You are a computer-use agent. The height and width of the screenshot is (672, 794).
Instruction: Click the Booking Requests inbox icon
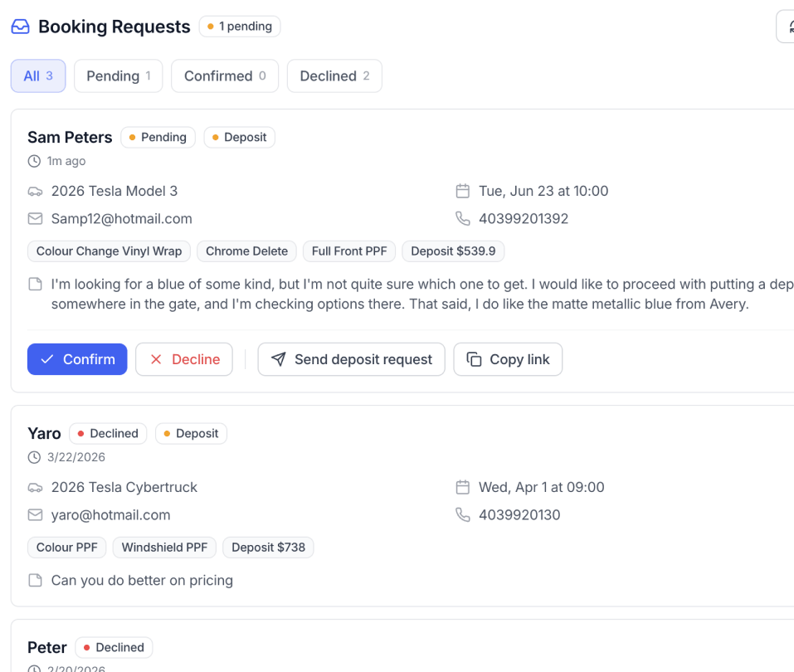coord(20,27)
